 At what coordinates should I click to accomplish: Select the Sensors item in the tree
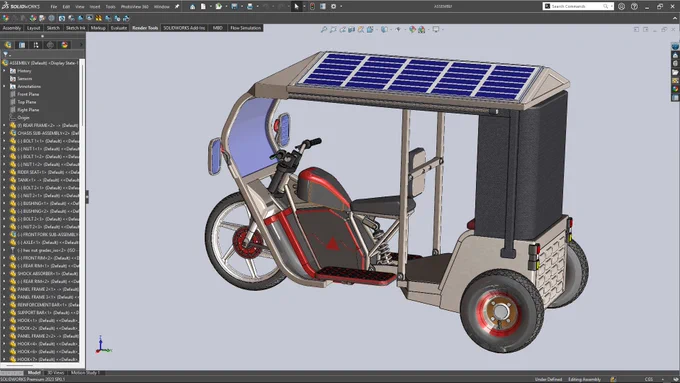[25, 79]
